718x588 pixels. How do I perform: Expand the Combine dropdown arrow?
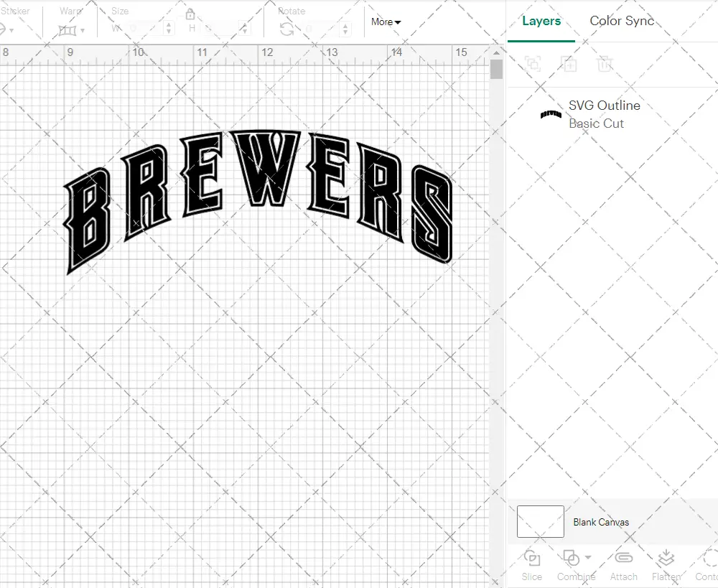pyautogui.click(x=588, y=558)
